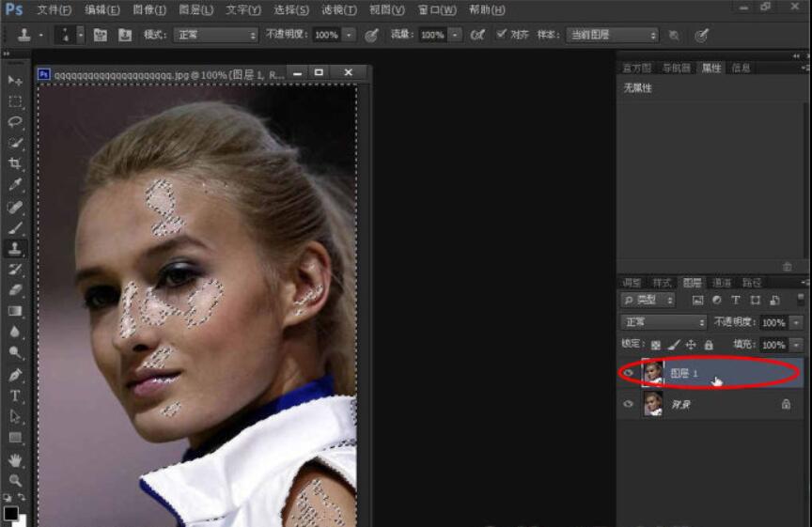Select the Eyedropper tool
Screen dimensions: 812x527
click(x=14, y=185)
